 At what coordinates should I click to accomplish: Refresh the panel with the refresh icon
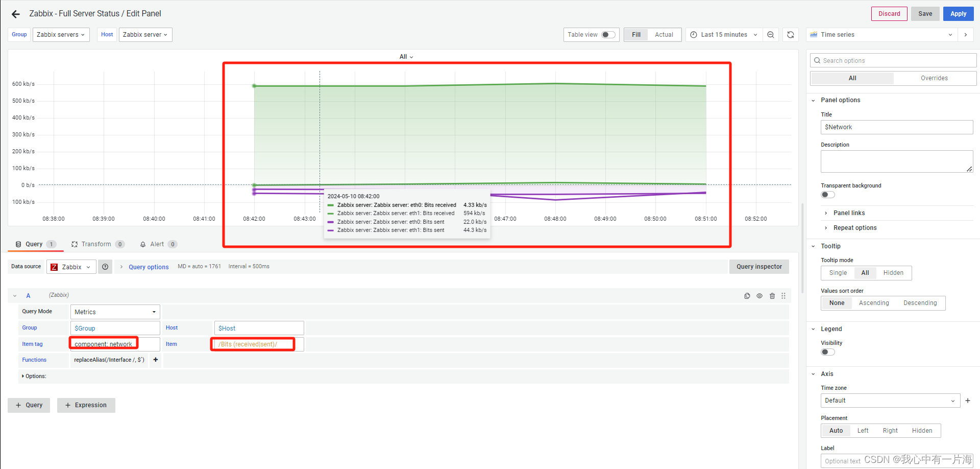(x=791, y=35)
